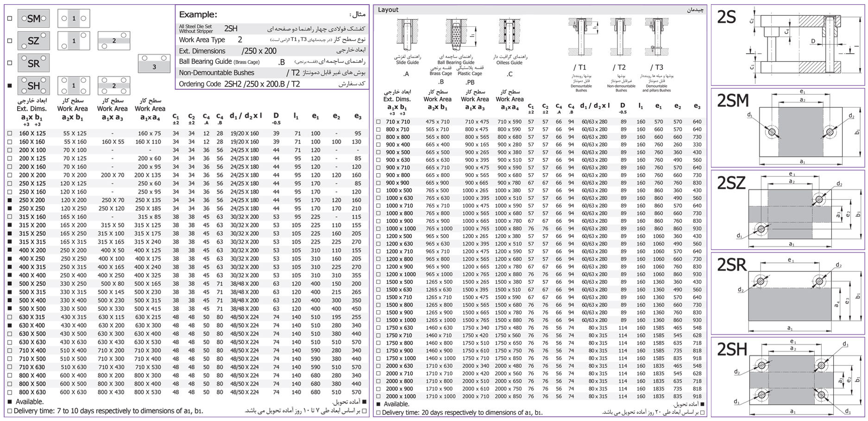
Task: Click row label '315 X 160' in left table
Action: [x=32, y=217]
